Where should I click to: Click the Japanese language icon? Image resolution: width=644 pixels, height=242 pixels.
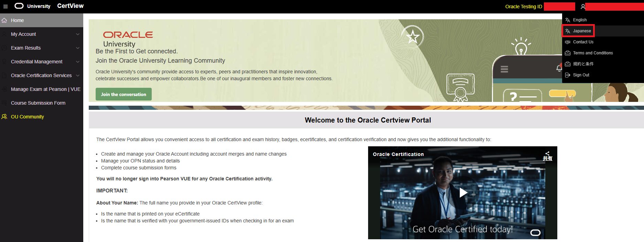click(x=568, y=31)
